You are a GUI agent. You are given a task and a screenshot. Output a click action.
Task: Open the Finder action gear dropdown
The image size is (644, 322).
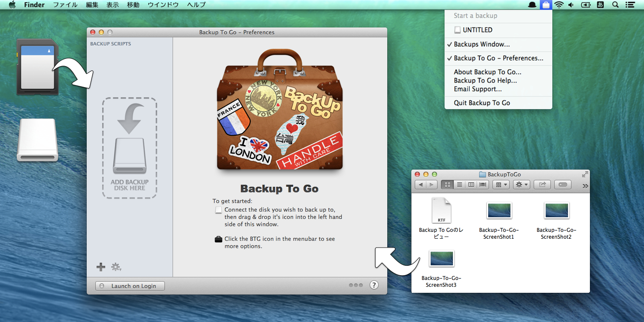[x=522, y=185]
